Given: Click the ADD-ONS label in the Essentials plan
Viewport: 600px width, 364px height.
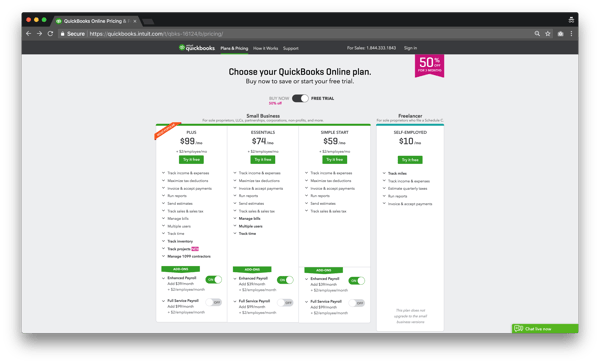Looking at the screenshot, I should [x=252, y=269].
